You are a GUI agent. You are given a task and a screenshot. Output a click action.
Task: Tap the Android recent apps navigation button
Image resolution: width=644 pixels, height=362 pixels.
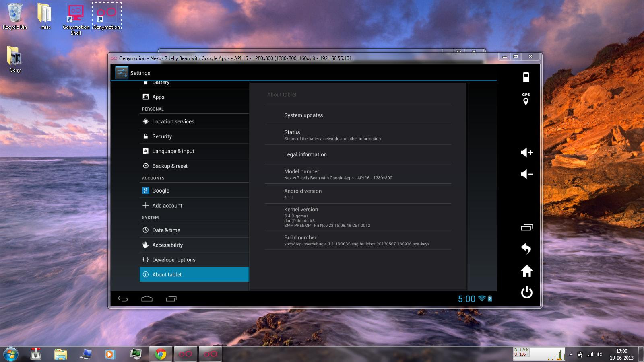(x=171, y=299)
